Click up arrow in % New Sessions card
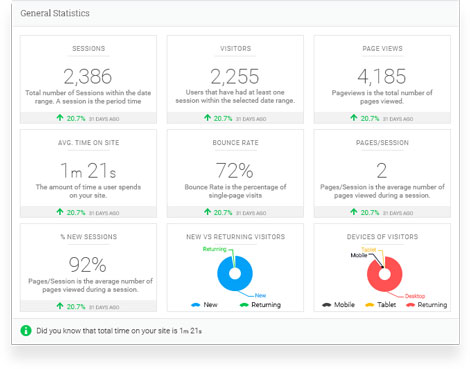470x369 pixels. pos(60,306)
